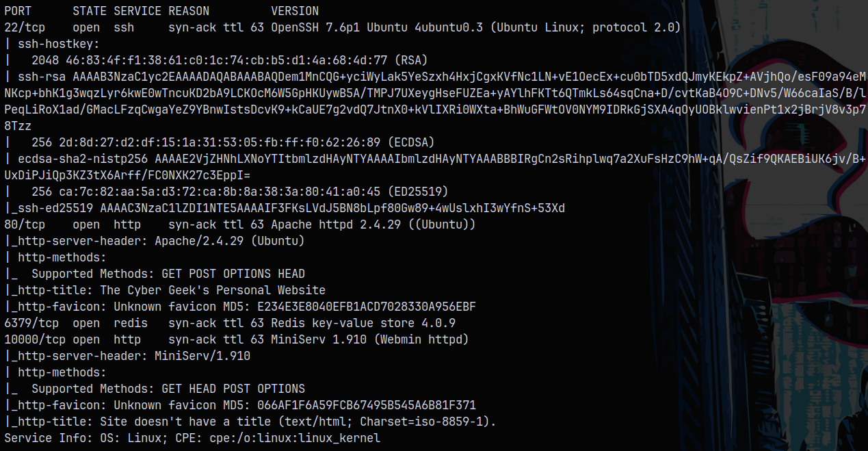The width and height of the screenshot is (868, 451).
Task: Click the Service Info OS Linux line
Action: 192,438
